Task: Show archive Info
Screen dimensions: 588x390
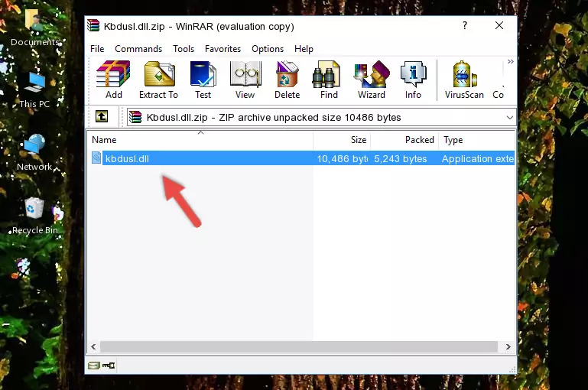Action: point(413,80)
